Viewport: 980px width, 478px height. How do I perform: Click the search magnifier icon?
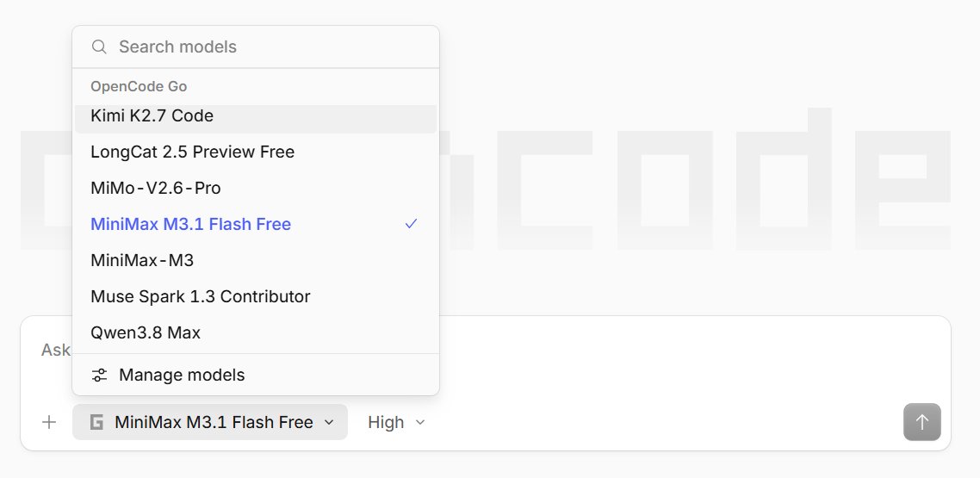pyautogui.click(x=99, y=47)
